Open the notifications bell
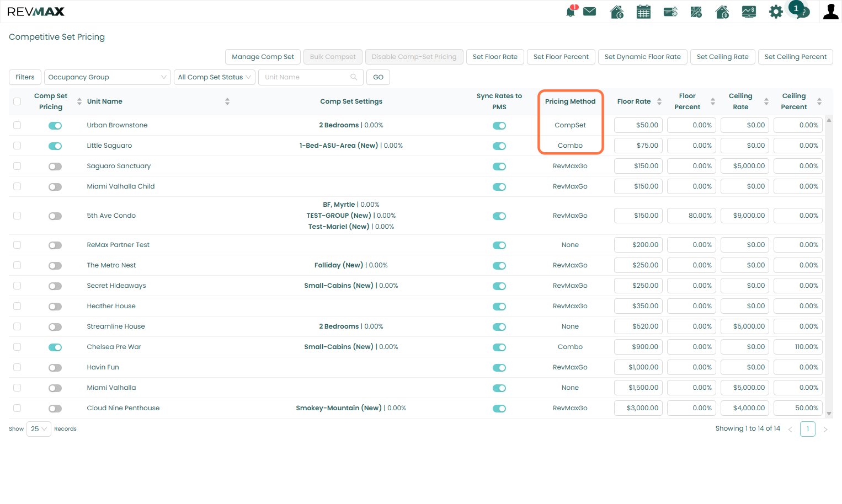 click(571, 12)
